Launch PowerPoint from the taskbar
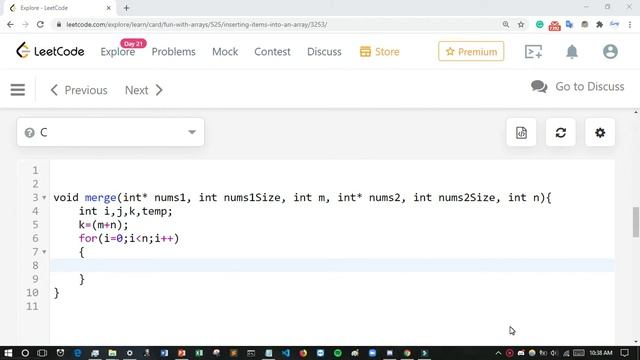 pyautogui.click(x=182, y=353)
